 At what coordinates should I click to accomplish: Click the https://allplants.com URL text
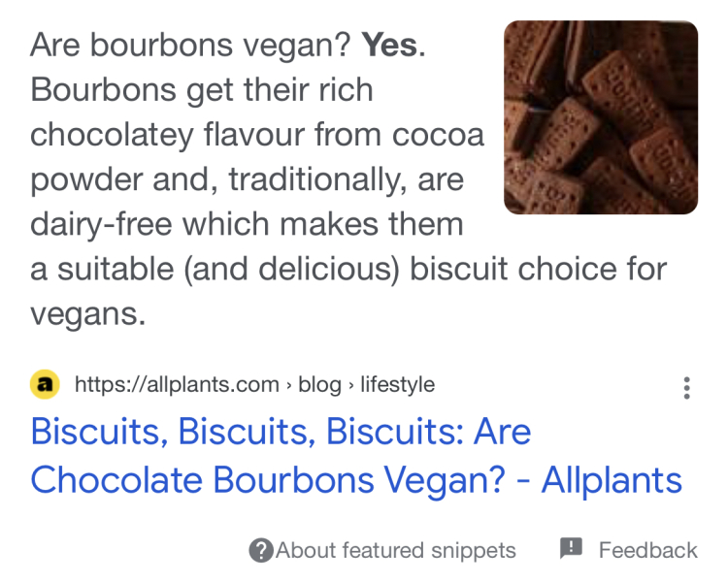click(x=177, y=385)
